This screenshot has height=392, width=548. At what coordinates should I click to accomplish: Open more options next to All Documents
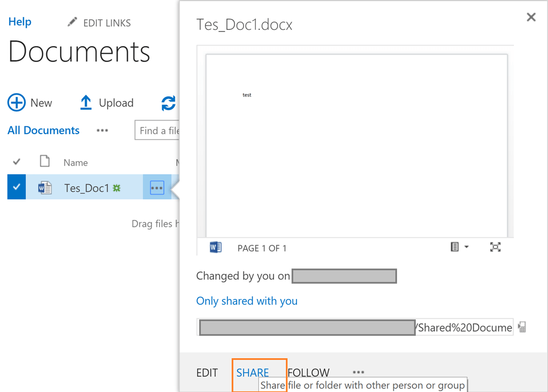(102, 130)
